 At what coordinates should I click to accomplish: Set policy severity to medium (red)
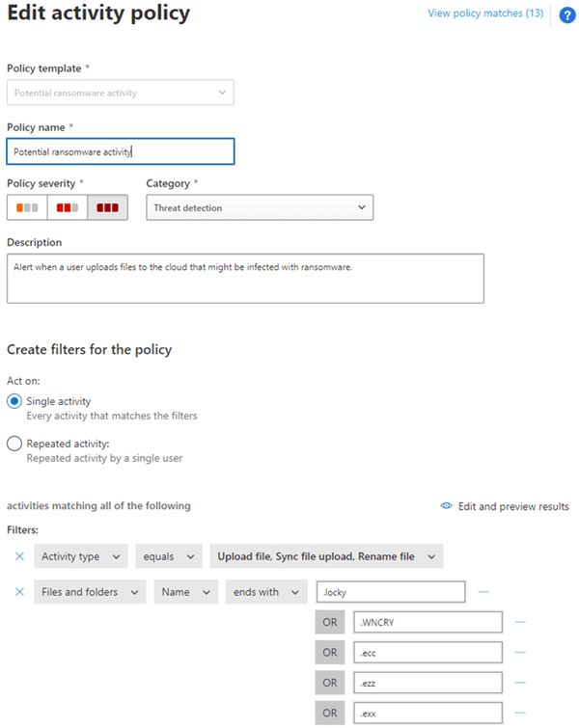[x=67, y=207]
